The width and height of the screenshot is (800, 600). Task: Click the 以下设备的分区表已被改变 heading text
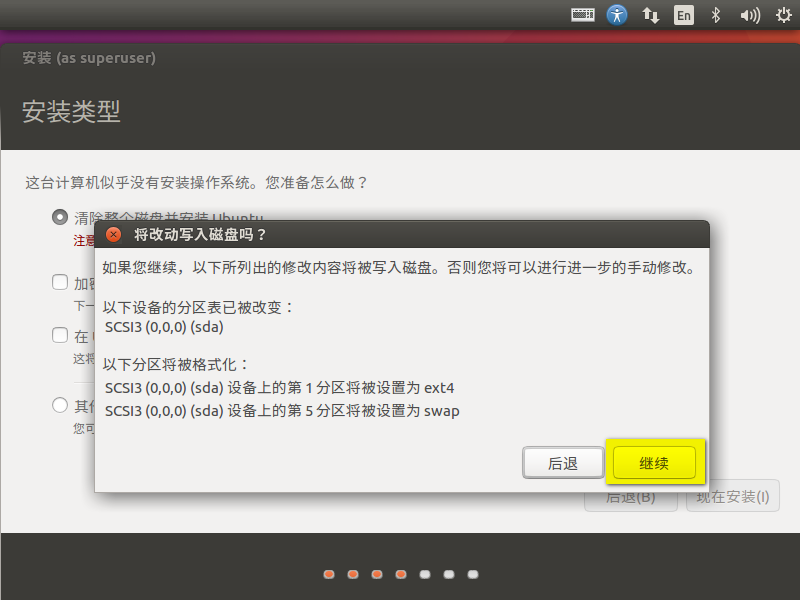click(x=198, y=307)
